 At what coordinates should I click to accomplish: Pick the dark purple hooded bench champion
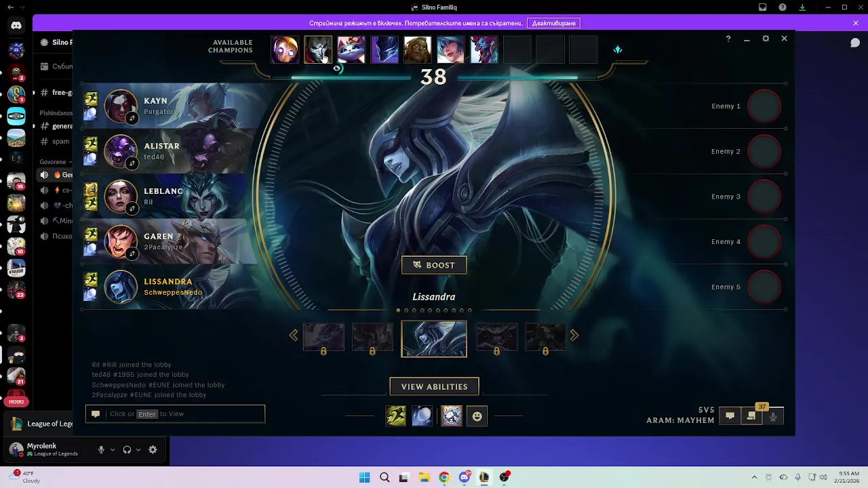coord(384,49)
